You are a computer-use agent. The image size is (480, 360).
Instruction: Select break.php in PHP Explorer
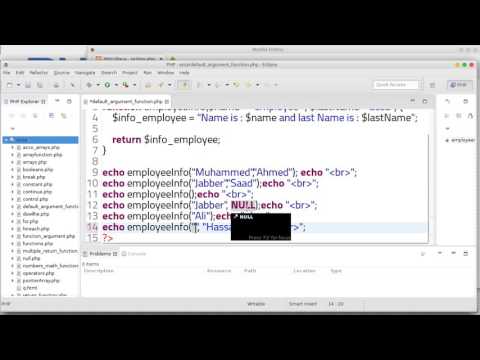click(33, 177)
